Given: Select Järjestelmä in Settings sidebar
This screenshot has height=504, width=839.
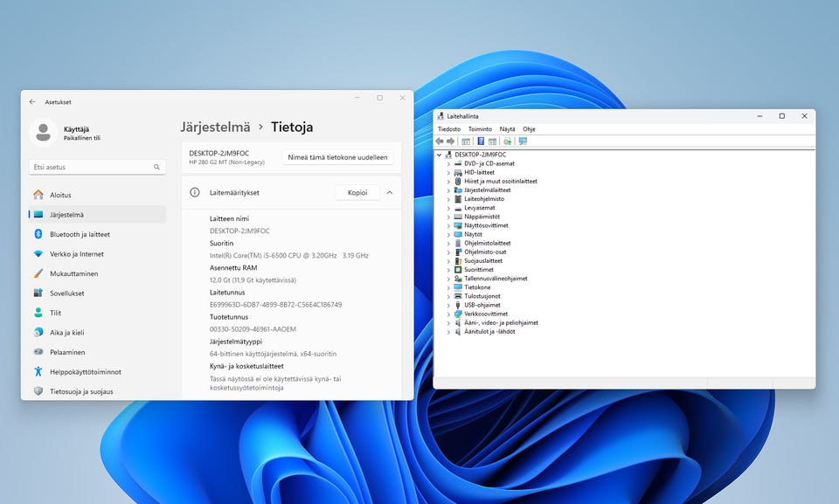Looking at the screenshot, I should pyautogui.click(x=97, y=215).
